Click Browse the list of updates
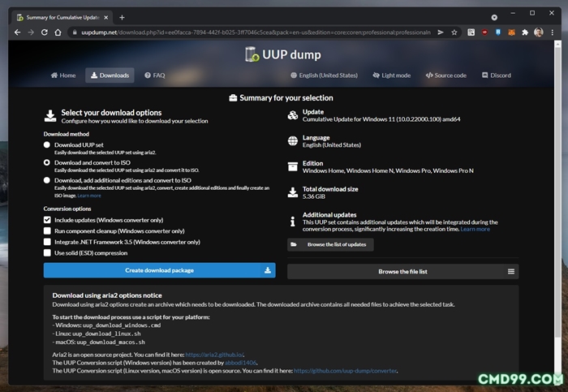The height and width of the screenshot is (392, 568). 330,244
